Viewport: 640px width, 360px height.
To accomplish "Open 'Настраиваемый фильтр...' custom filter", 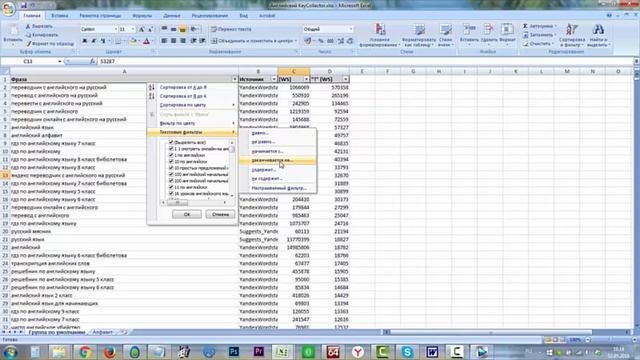I will (277, 188).
